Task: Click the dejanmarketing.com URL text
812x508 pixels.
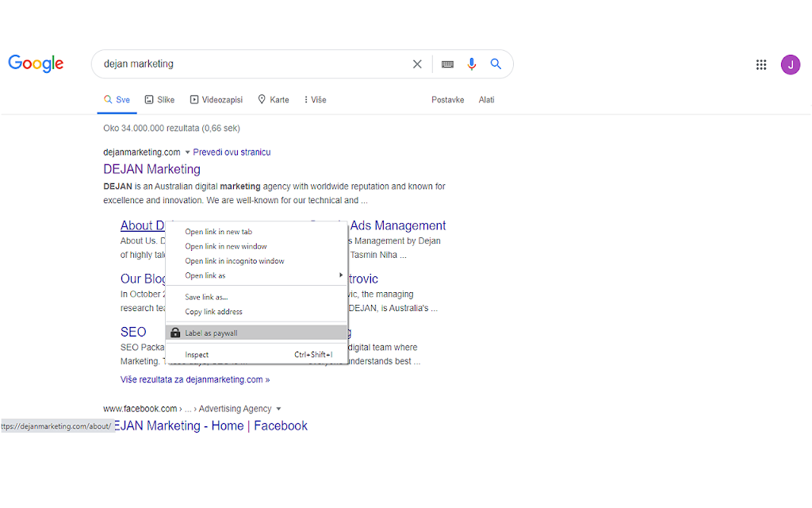Action: (x=141, y=152)
